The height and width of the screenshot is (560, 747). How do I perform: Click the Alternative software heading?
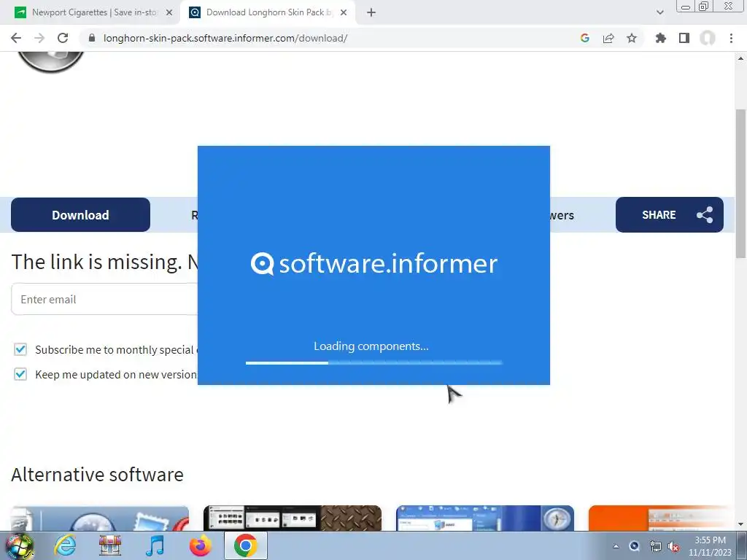click(97, 475)
